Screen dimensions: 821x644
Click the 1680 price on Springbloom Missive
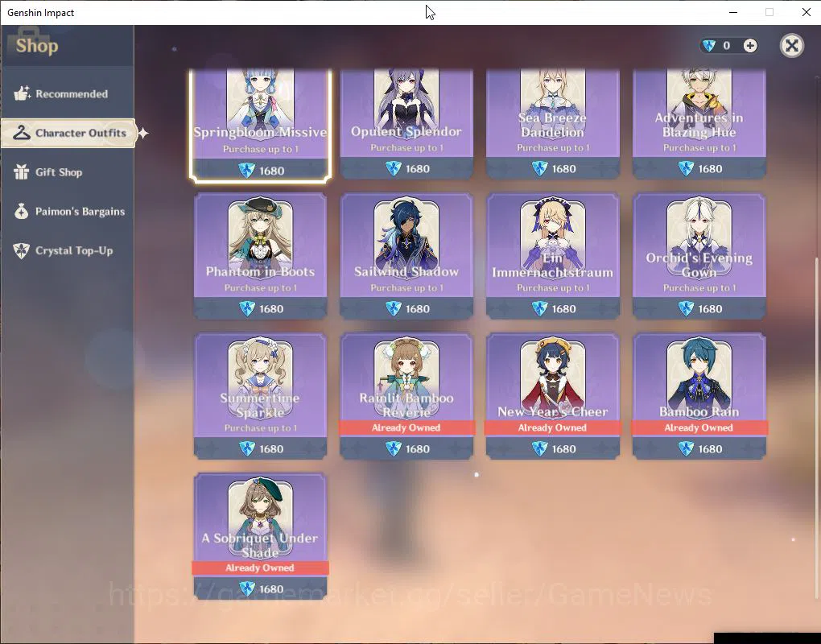271,171
